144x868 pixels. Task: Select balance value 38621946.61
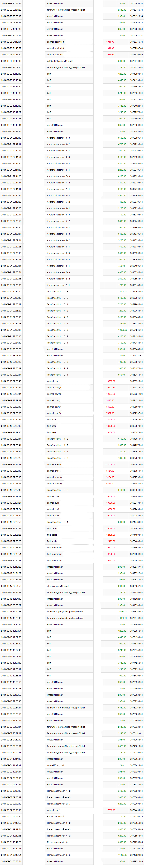pyautogui.click(x=136, y=291)
